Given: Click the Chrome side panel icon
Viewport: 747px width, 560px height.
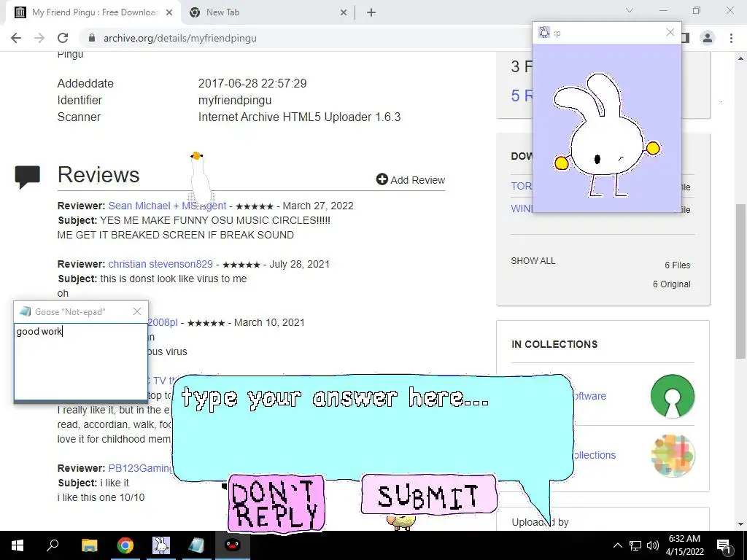Looking at the screenshot, I should pos(686,38).
